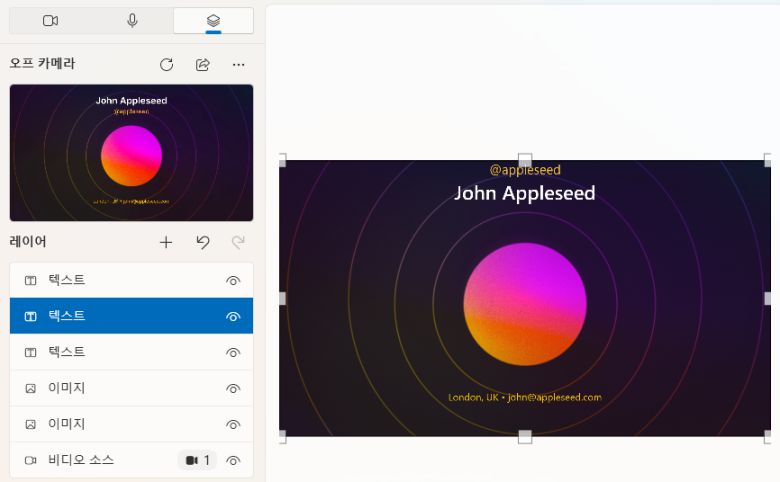Select the third 텍스트 layer row
780x482 pixels.
(120, 352)
